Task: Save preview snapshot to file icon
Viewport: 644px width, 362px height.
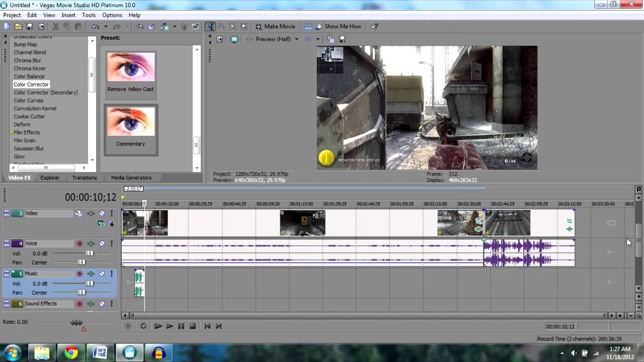Action: pos(343,39)
